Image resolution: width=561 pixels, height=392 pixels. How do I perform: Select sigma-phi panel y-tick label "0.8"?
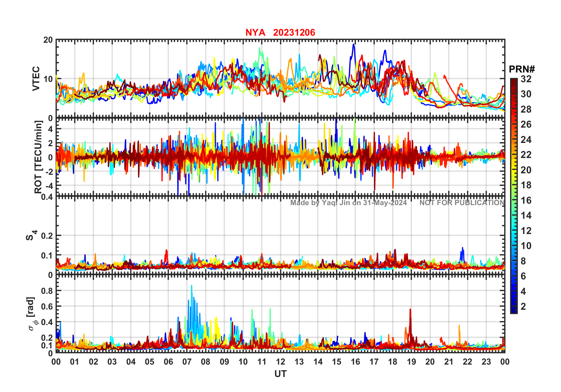tap(47, 291)
